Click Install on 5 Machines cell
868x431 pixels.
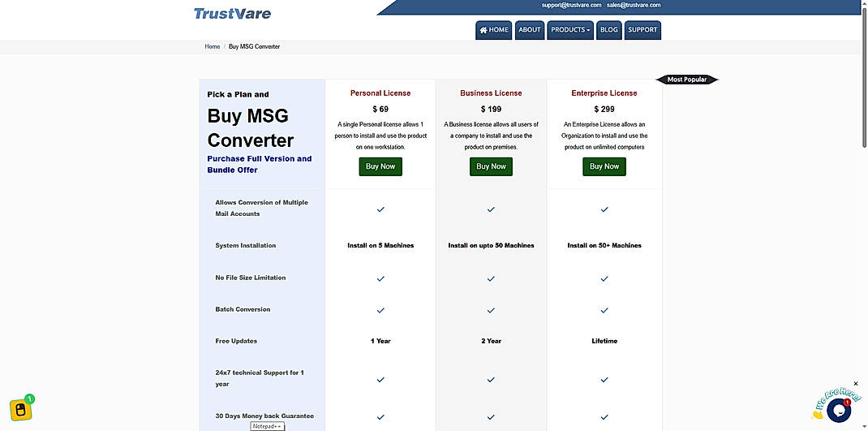(x=380, y=245)
